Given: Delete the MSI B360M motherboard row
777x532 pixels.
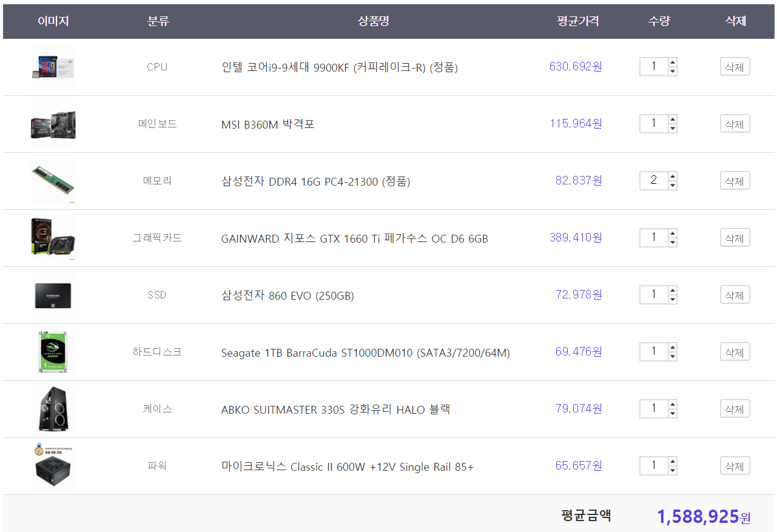Looking at the screenshot, I should pyautogui.click(x=735, y=124).
